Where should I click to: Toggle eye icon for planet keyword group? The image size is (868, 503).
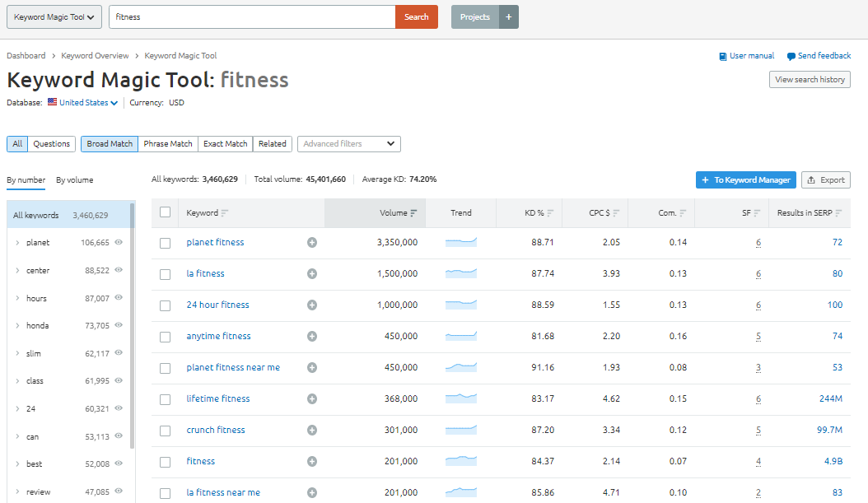(119, 243)
